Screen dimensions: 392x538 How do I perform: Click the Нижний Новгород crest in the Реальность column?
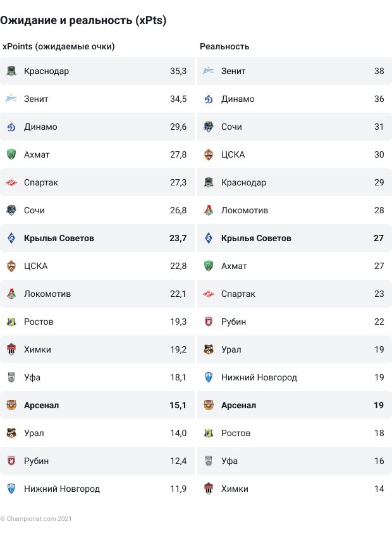click(x=209, y=377)
